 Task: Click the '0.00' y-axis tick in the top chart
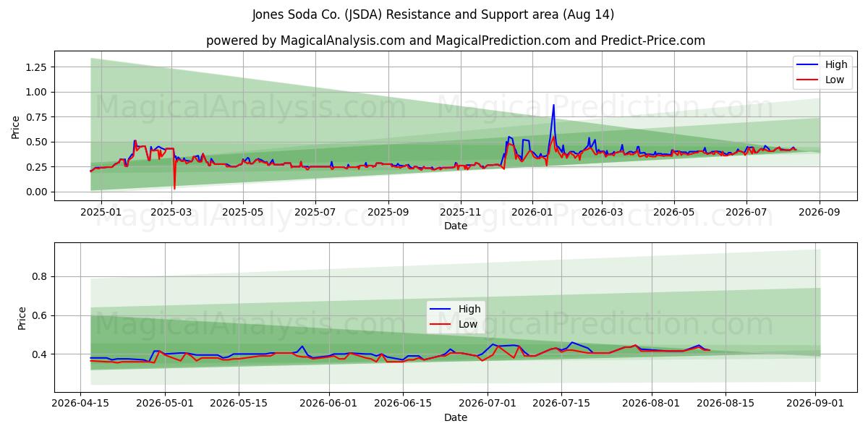tap(36, 192)
